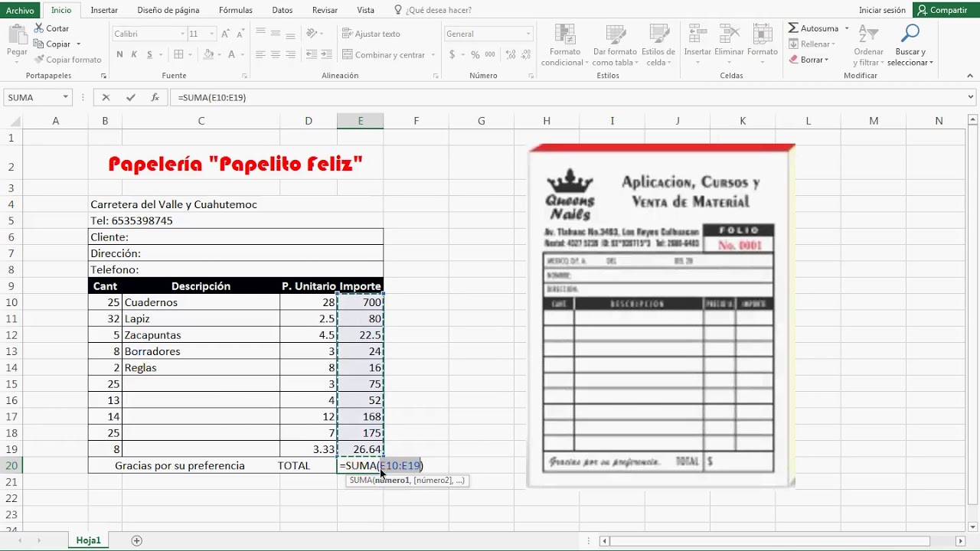Click the insert function fx icon
Viewport: 980px width, 551px height.
[x=155, y=97]
